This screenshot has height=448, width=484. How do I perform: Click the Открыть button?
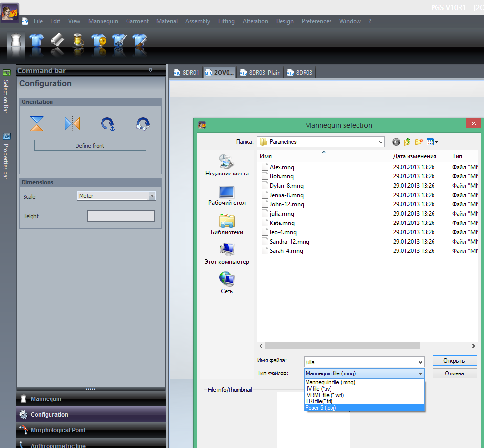(454, 361)
